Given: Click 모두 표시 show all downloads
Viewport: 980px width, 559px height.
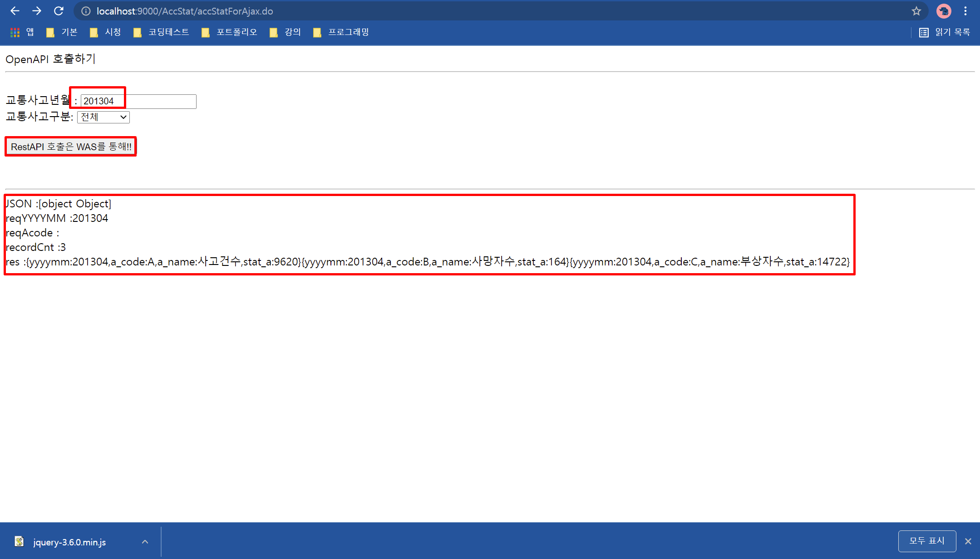Looking at the screenshot, I should [926, 541].
